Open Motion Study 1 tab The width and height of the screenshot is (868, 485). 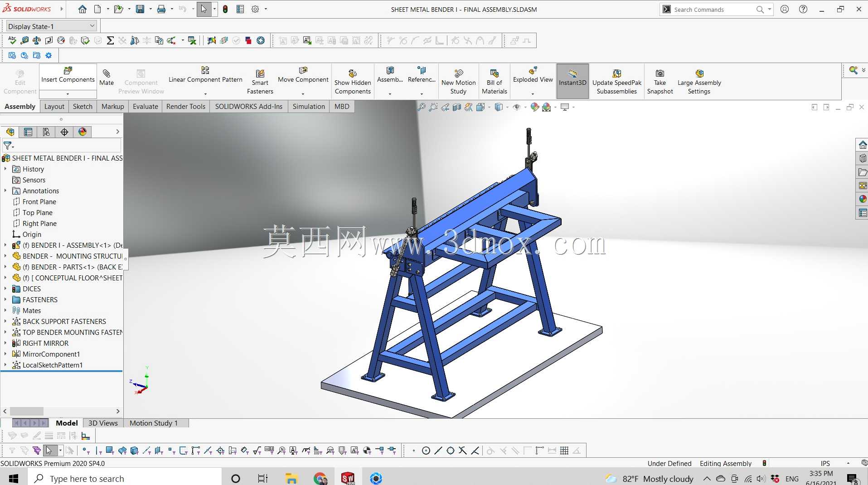point(154,423)
